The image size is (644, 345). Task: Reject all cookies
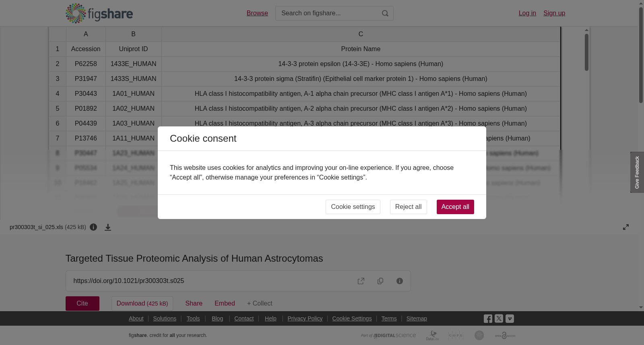point(409,207)
